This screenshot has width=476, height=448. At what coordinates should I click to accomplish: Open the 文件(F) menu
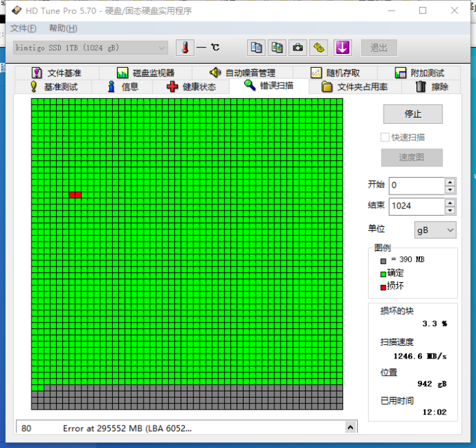[x=23, y=29]
